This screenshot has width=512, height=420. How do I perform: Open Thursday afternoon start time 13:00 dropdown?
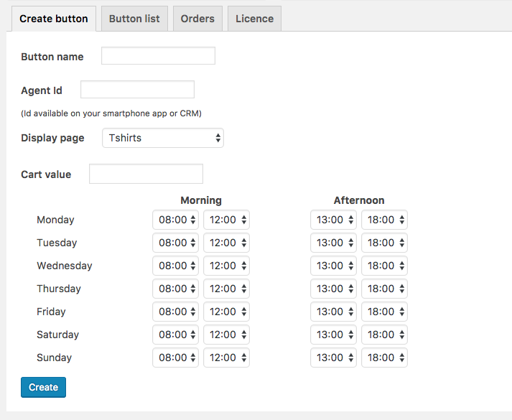tap(333, 289)
